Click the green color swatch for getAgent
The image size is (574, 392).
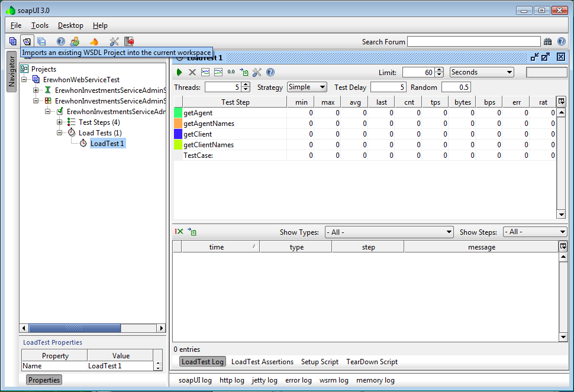178,112
